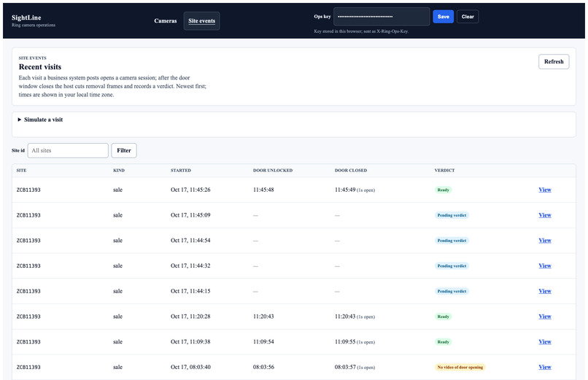View the visit started at 08:03:40
This screenshot has width=588, height=380.
(x=545, y=367)
